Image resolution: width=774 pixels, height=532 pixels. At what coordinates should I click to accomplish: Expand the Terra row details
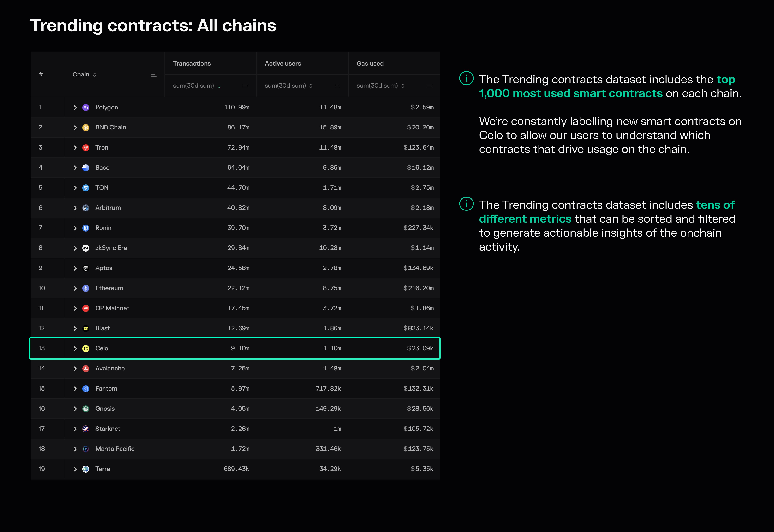75,469
